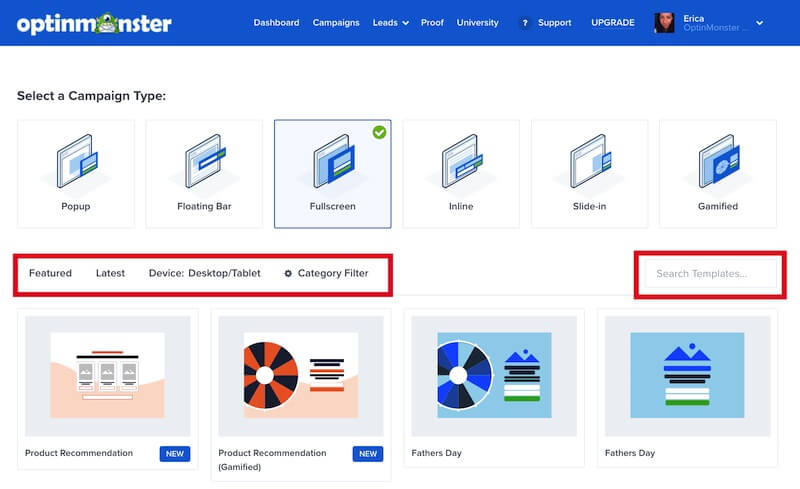Go to Campaigns in the navigation
Screen dimensions: 800x489
336,22
